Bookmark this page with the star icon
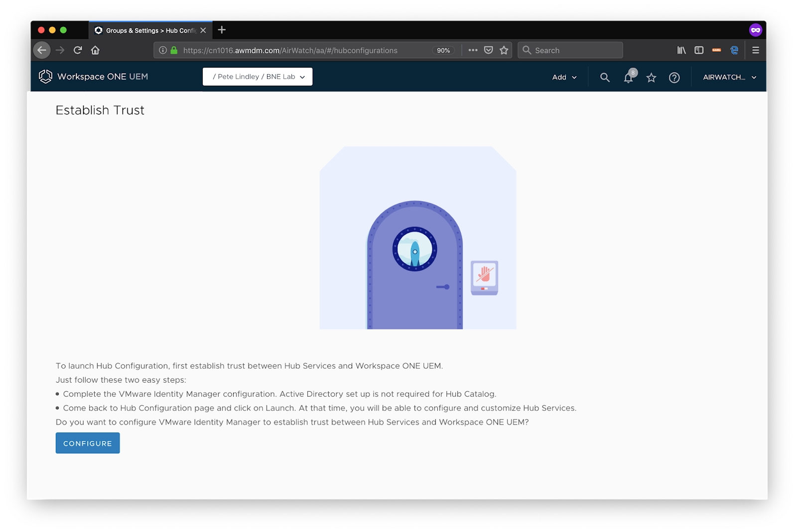 [x=504, y=50]
